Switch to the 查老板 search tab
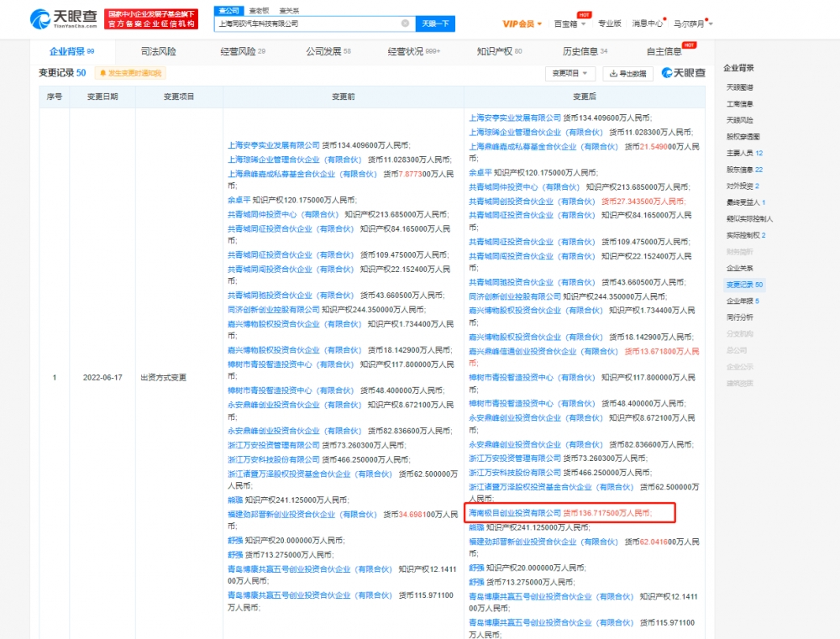Viewport: 840px width, 639px height. pyautogui.click(x=260, y=11)
